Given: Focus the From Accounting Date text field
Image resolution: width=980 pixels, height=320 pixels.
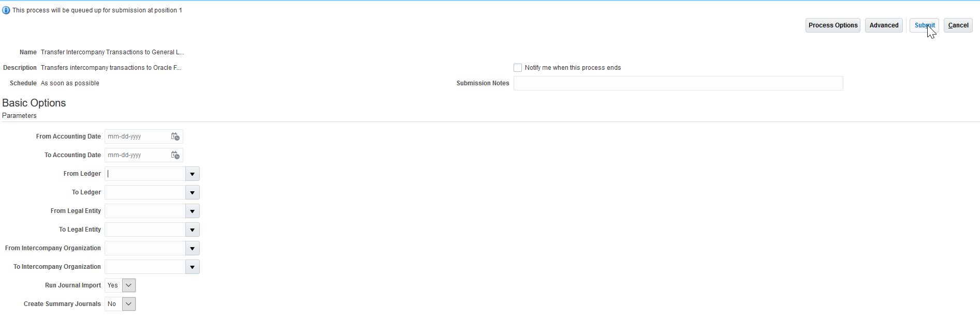Looking at the screenshot, I should [x=136, y=136].
